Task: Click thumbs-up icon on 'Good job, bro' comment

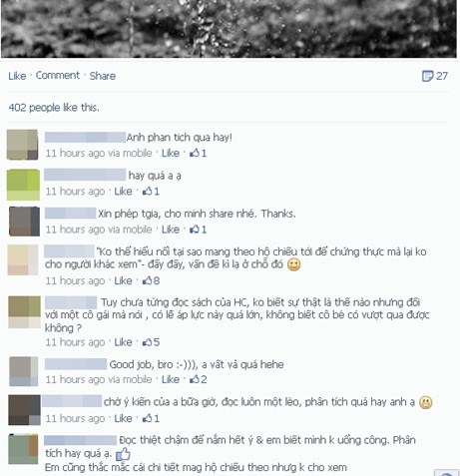Action: 195,379
